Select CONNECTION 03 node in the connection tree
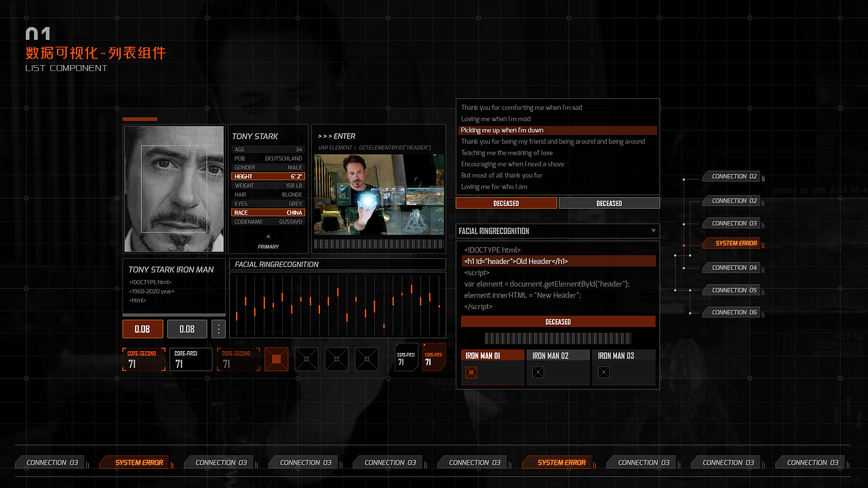This screenshot has width=868, height=488. pyautogui.click(x=731, y=223)
